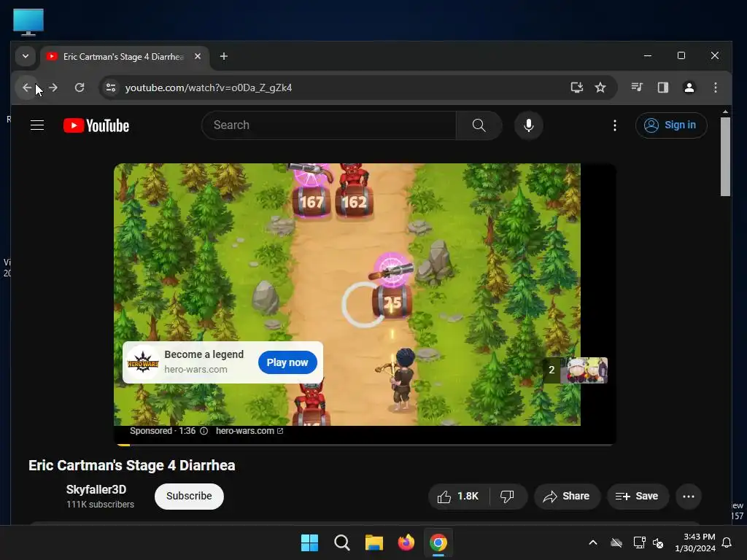Show hidden system tray icons

pos(593,542)
